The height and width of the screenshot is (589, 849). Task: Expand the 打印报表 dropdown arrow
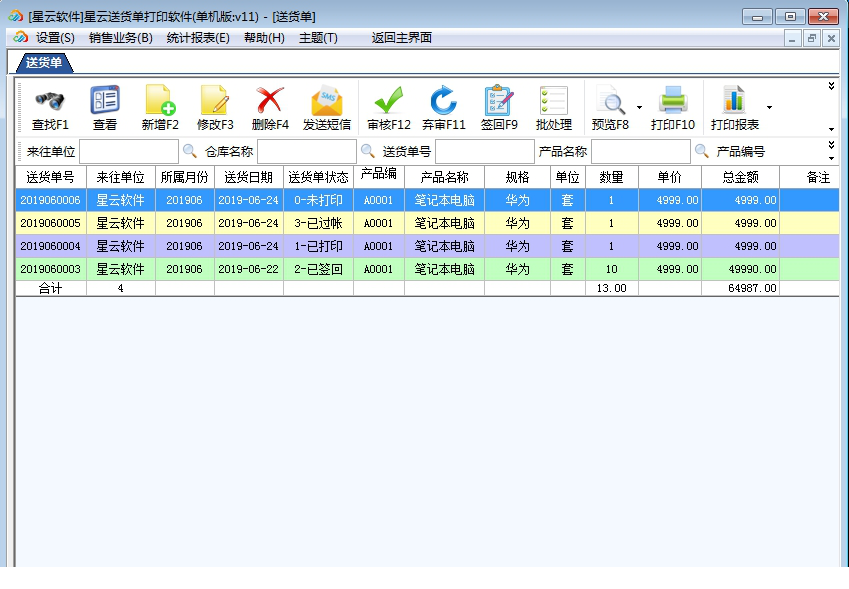coord(769,107)
